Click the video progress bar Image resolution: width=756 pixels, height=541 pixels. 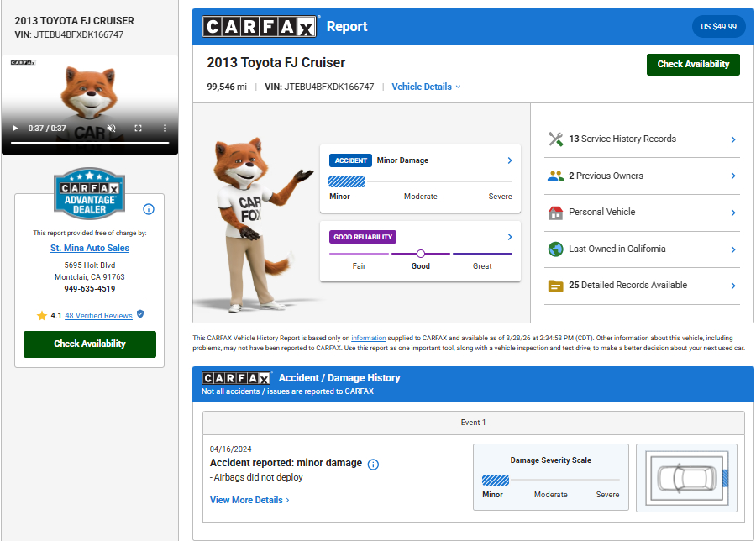point(90,143)
